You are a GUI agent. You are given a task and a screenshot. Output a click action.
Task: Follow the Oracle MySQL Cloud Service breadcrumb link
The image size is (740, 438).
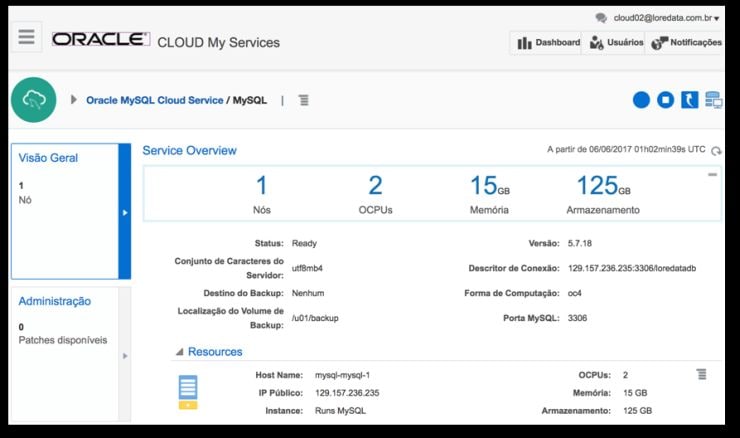(x=154, y=100)
